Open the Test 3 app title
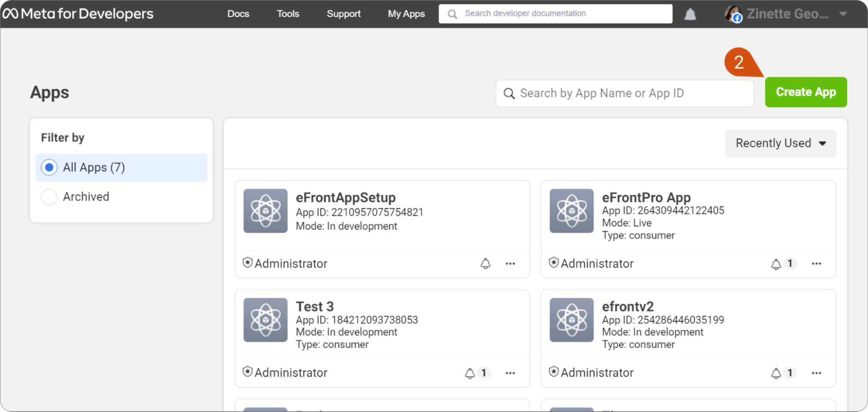Screen dimensions: 868x412 pos(315,307)
